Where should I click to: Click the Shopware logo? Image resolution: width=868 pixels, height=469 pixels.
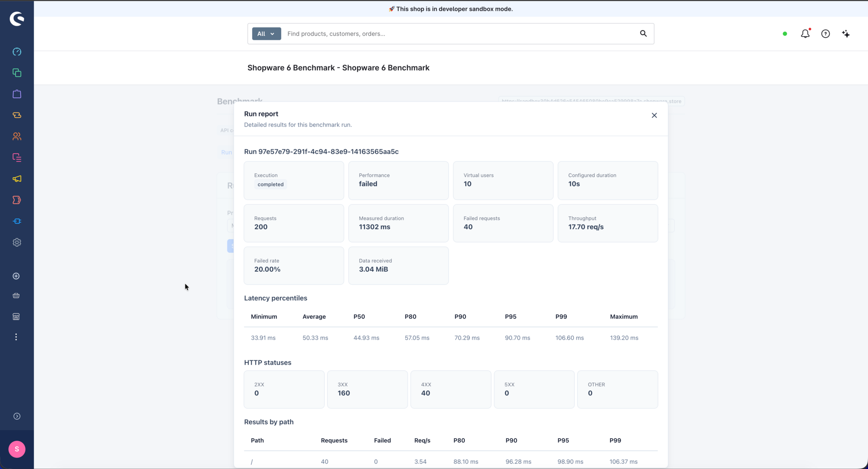click(17, 19)
